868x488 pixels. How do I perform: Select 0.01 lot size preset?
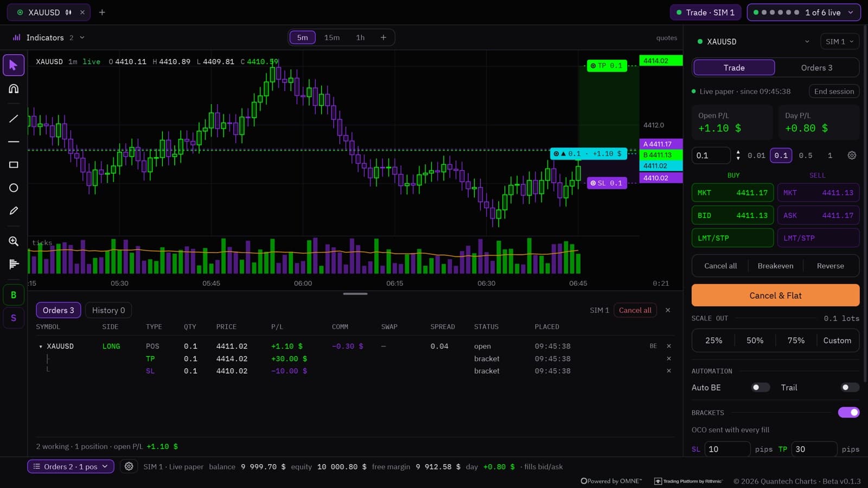[x=756, y=155]
